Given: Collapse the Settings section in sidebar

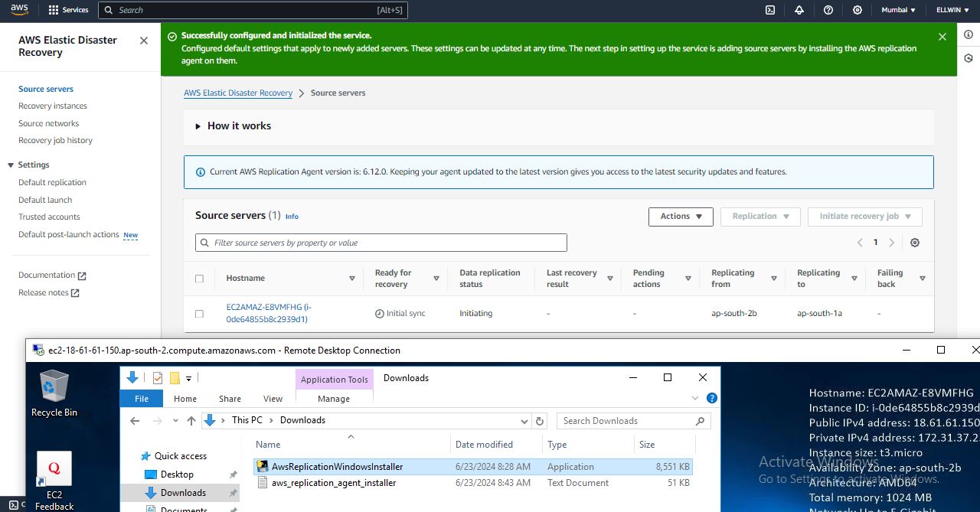Looking at the screenshot, I should point(11,165).
